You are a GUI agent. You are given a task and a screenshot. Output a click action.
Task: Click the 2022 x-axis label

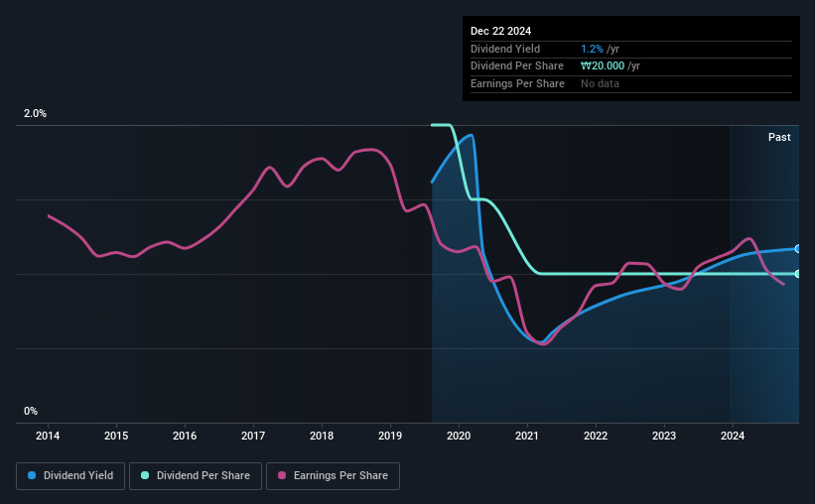tap(596, 436)
